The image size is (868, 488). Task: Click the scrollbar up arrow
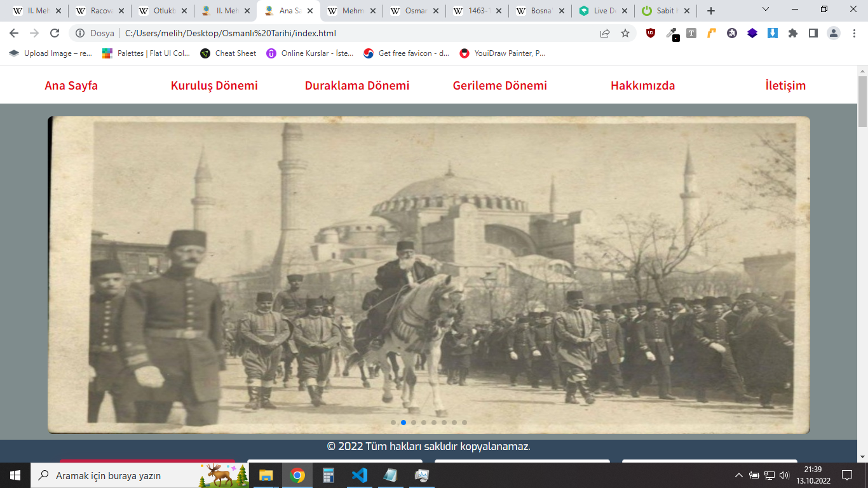click(x=862, y=71)
